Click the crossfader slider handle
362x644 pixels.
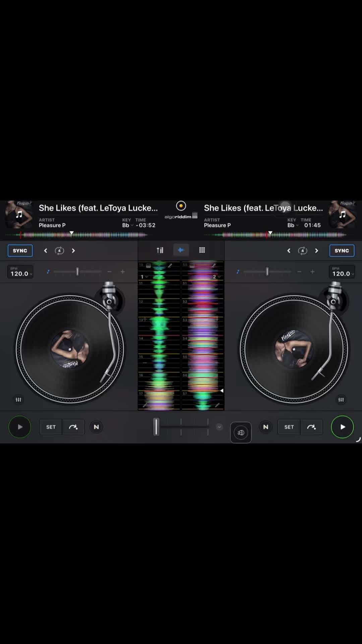point(156,427)
